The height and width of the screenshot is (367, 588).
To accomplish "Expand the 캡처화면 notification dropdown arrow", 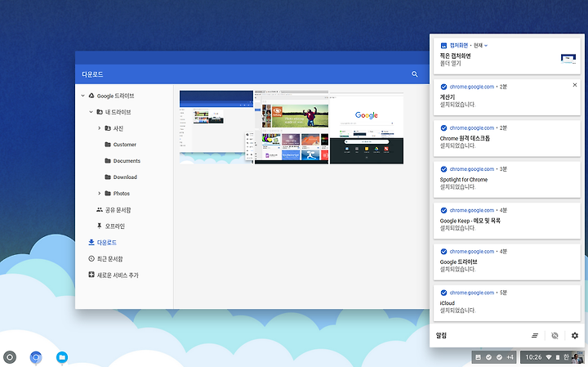I will [486, 46].
